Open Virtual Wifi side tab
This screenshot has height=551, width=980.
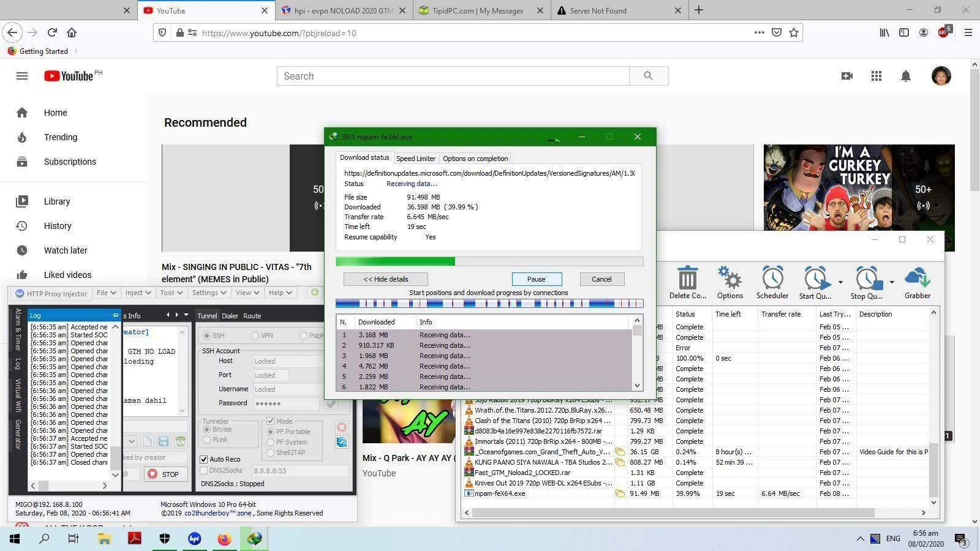tap(18, 395)
